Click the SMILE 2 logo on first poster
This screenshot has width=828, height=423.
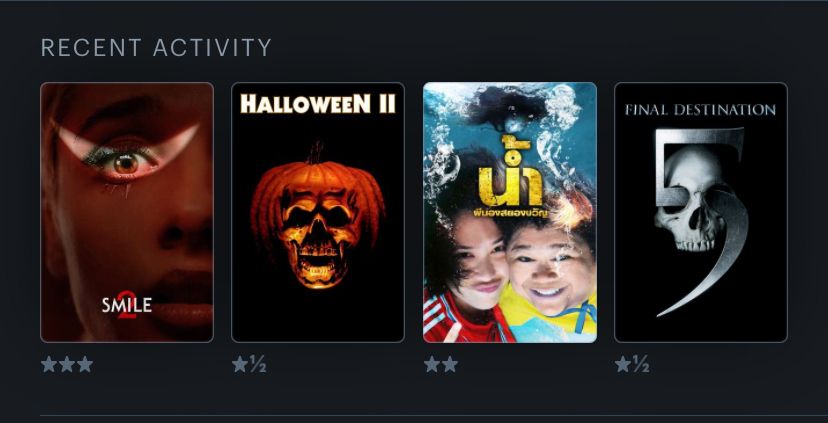click(x=127, y=305)
